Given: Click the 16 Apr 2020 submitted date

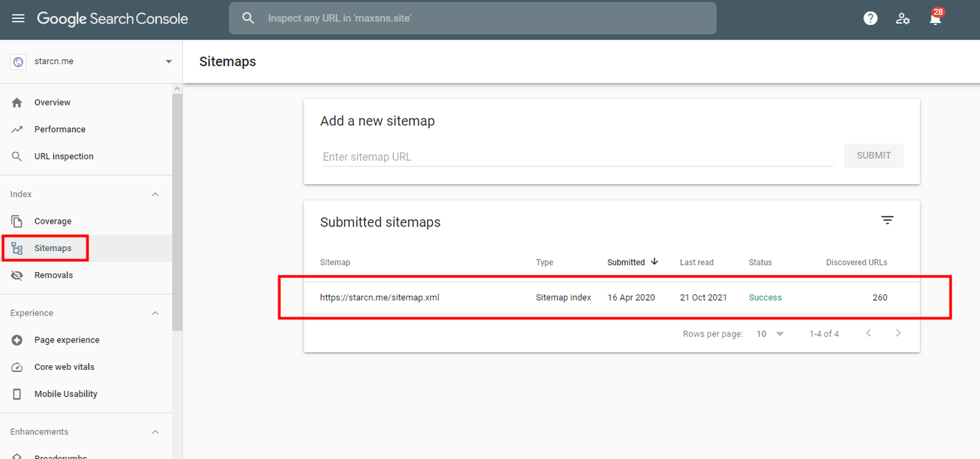Looking at the screenshot, I should (x=632, y=298).
